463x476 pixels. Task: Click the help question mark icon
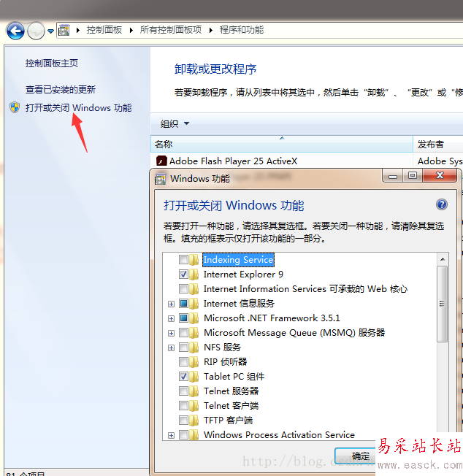coord(441,204)
